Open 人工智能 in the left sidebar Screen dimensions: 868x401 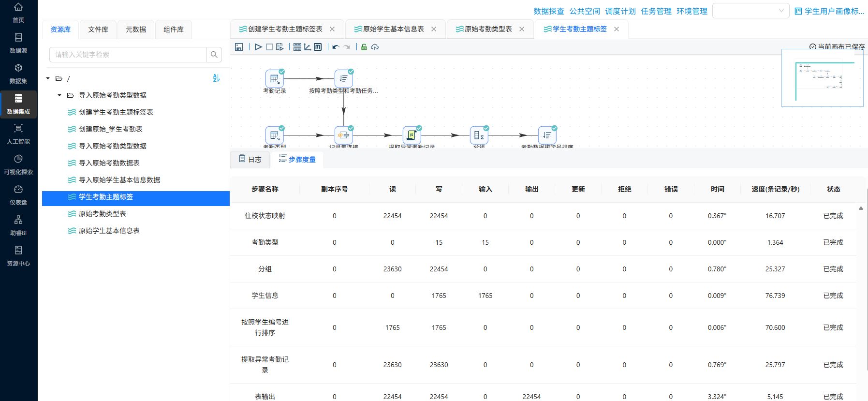18,134
